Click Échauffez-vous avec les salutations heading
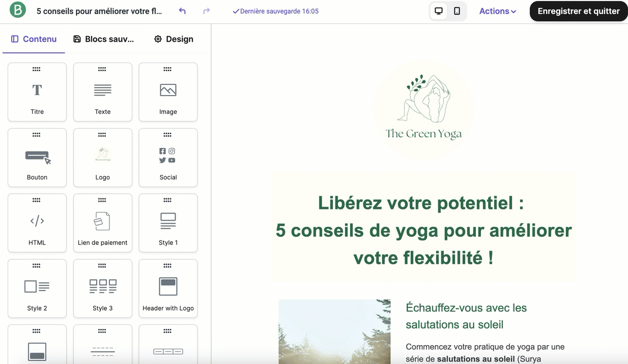The height and width of the screenshot is (364, 628). pos(466,316)
